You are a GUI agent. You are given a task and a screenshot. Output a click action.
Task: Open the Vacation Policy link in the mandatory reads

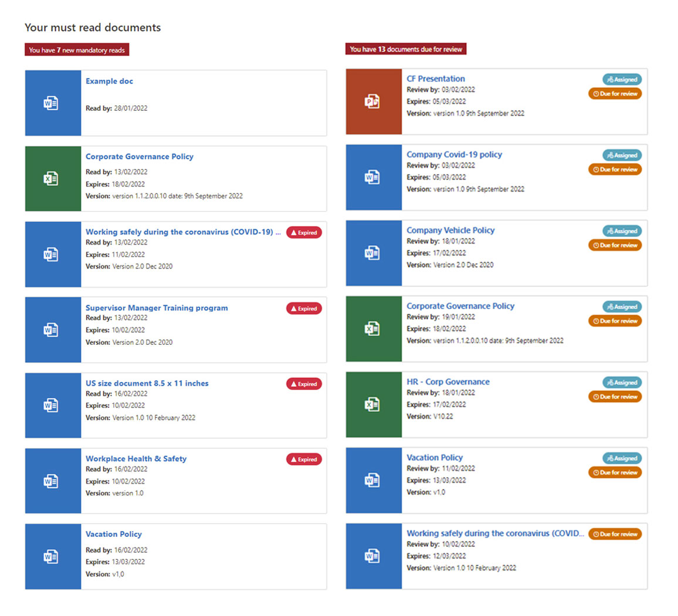(113, 535)
